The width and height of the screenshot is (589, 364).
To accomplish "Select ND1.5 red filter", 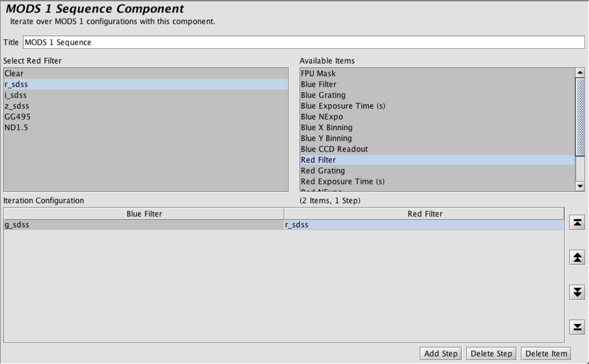I will [146, 127].
